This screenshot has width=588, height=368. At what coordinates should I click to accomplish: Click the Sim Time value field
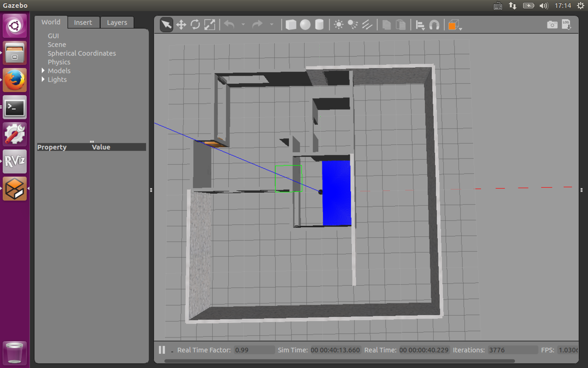point(335,350)
